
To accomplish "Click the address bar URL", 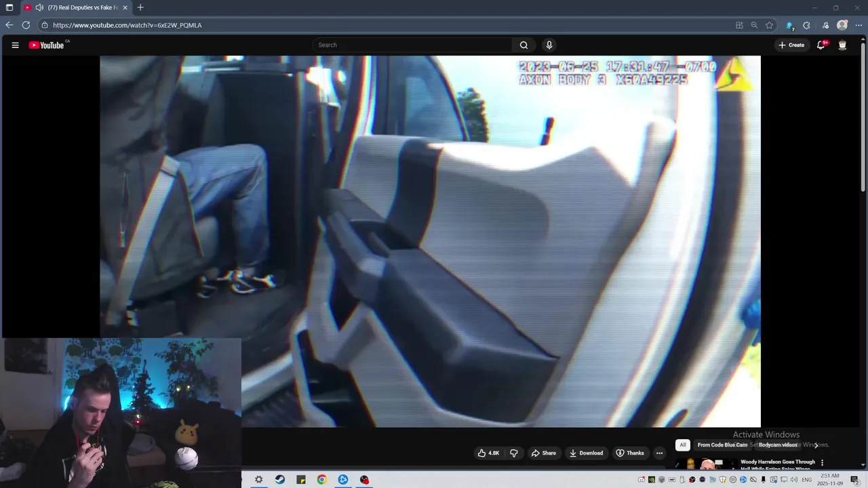I will (127, 25).
